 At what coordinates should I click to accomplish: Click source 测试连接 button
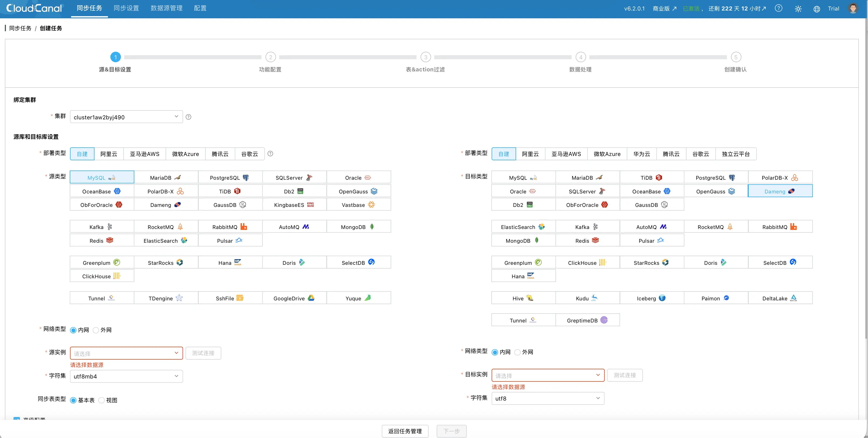pyautogui.click(x=203, y=353)
